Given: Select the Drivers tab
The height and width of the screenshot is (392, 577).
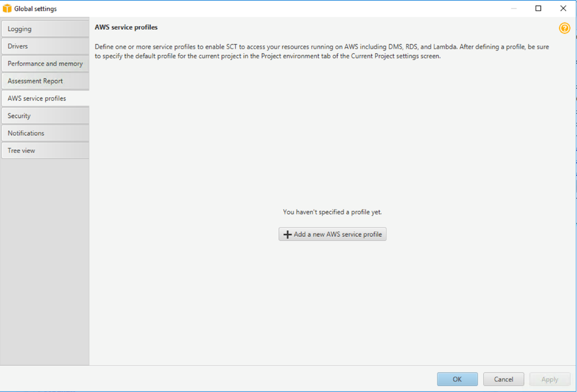Looking at the screenshot, I should point(45,46).
